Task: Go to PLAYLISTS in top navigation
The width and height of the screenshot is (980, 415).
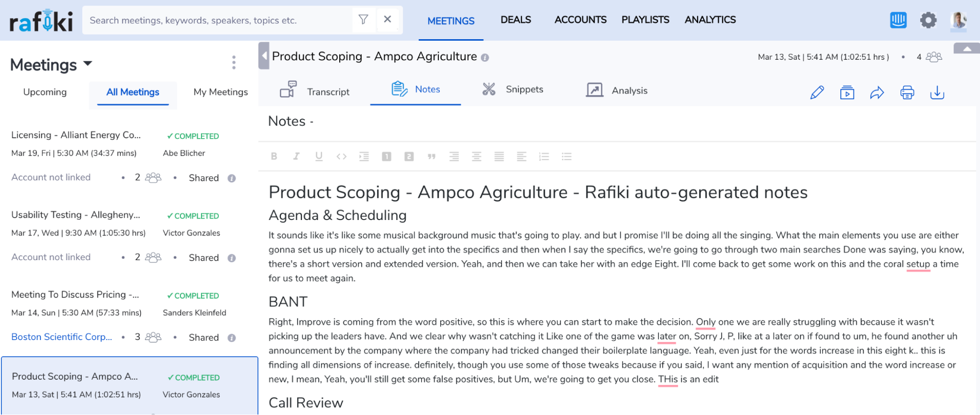Action: [645, 20]
